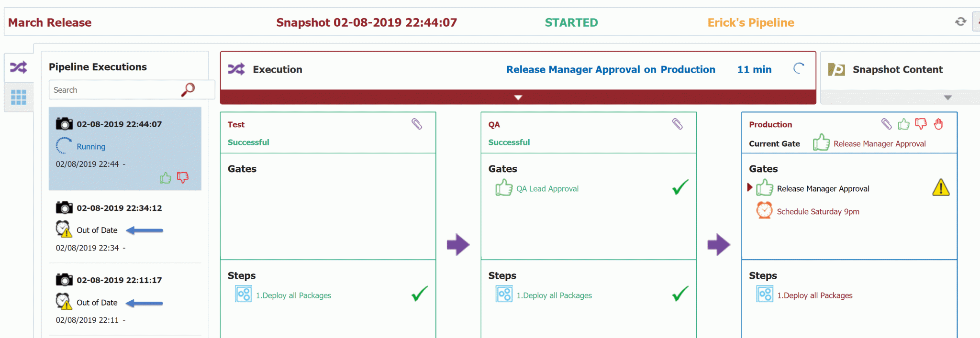Switch to grid view sidebar tab
Image resolution: width=980 pixels, height=338 pixels.
click(x=19, y=97)
